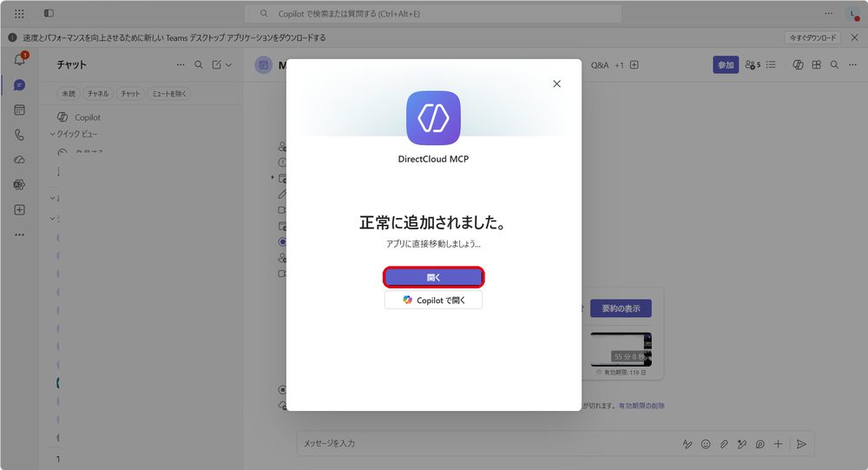
Task: Open the grid layout icon in the header
Action: pos(817,65)
